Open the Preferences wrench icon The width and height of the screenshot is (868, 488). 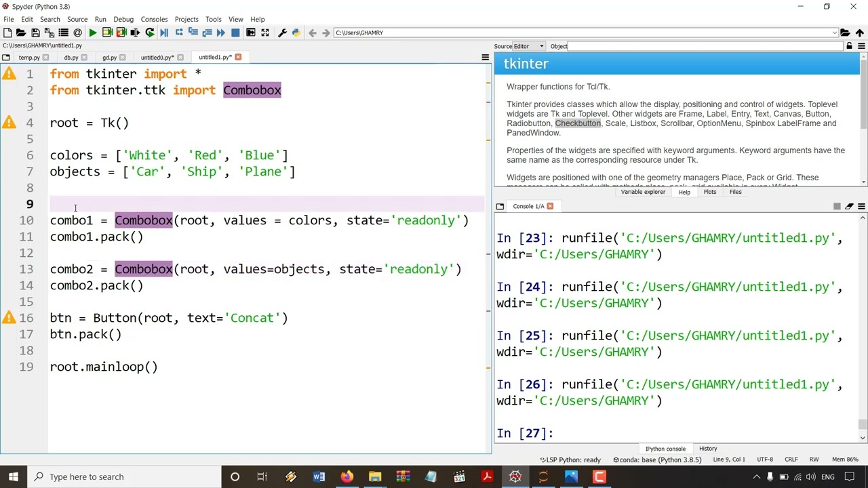[282, 33]
